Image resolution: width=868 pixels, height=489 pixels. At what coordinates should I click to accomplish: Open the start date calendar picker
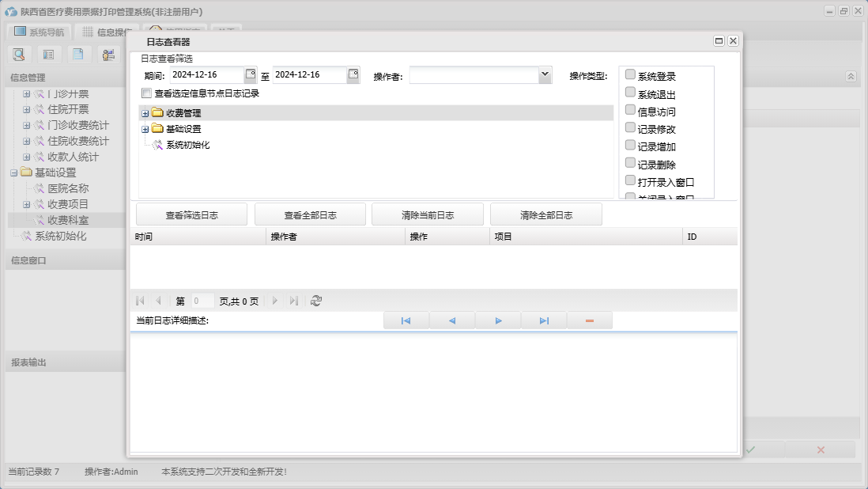tap(251, 74)
